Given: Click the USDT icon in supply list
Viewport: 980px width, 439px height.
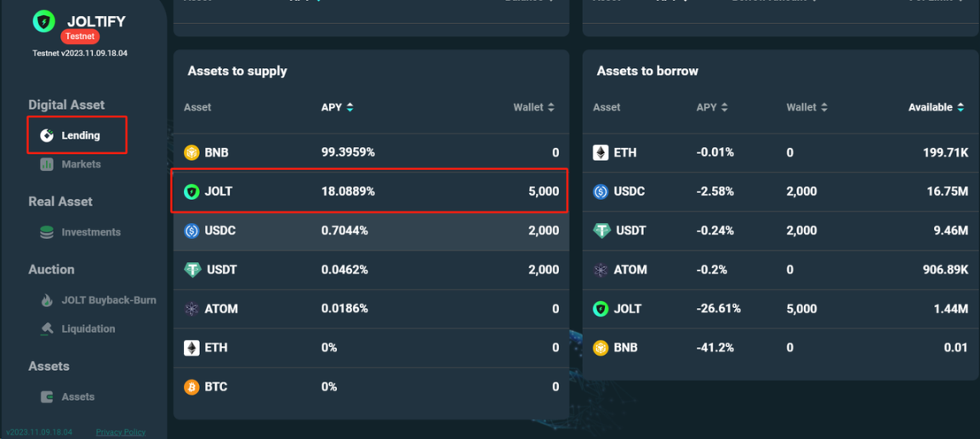Looking at the screenshot, I should point(191,271).
